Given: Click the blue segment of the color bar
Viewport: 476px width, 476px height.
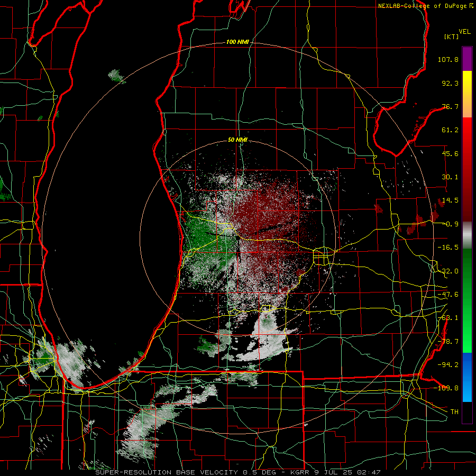Looking at the screenshot, I should click(x=467, y=377).
